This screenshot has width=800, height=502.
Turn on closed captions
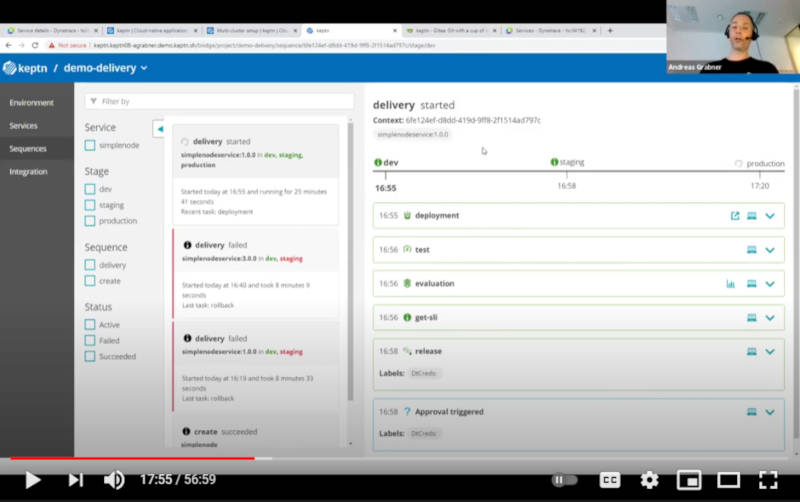[610, 480]
